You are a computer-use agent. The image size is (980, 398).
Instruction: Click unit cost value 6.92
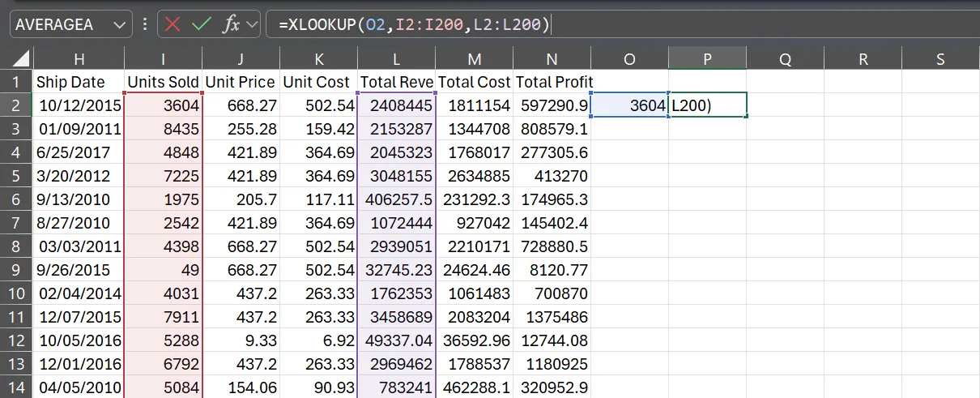318,340
